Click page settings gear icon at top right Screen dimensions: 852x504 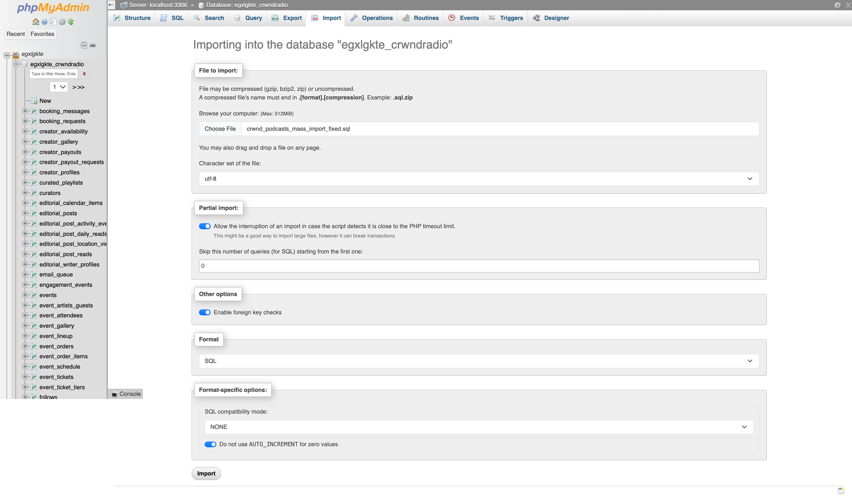837,5
